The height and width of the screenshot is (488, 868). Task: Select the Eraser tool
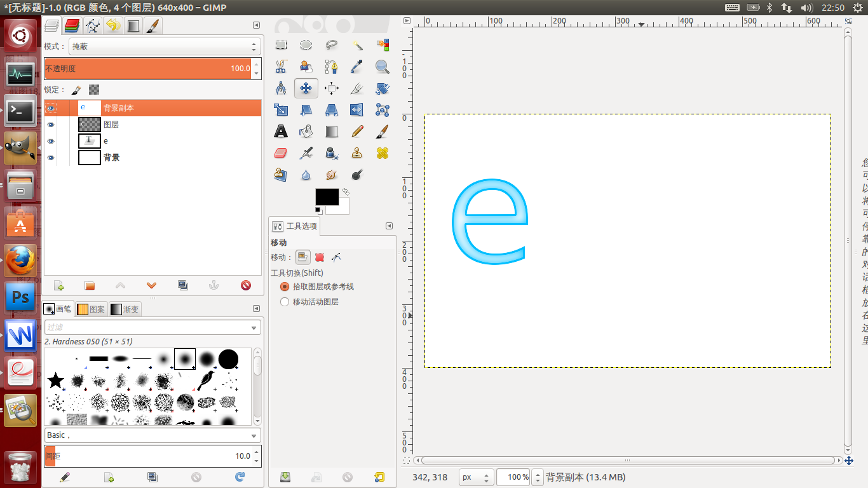pyautogui.click(x=281, y=153)
